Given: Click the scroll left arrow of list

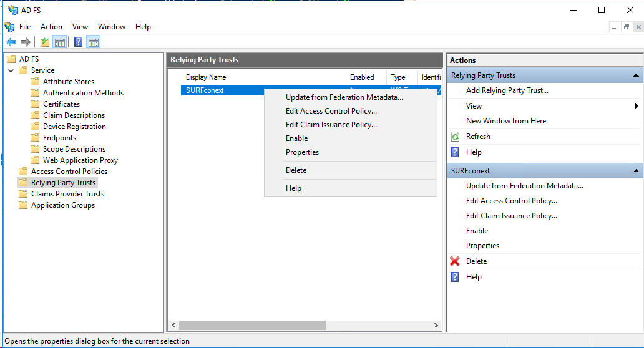Looking at the screenshot, I should [173, 325].
